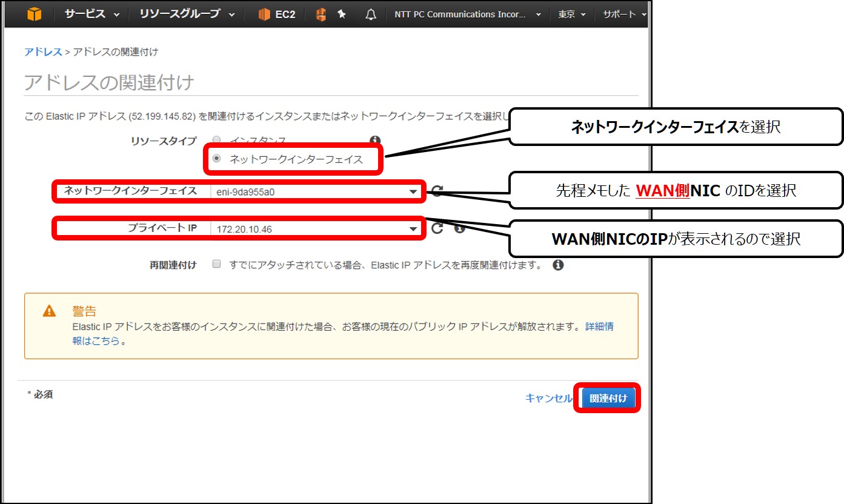This screenshot has width=844, height=504.
Task: Click the * 必須 note
Action: pyautogui.click(x=40, y=394)
